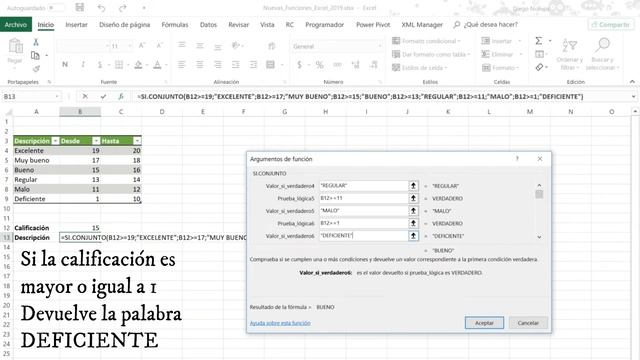This screenshot has width=640, height=360.
Task: Click the Valor_si_verdadero4 input field
Action: coord(364,186)
